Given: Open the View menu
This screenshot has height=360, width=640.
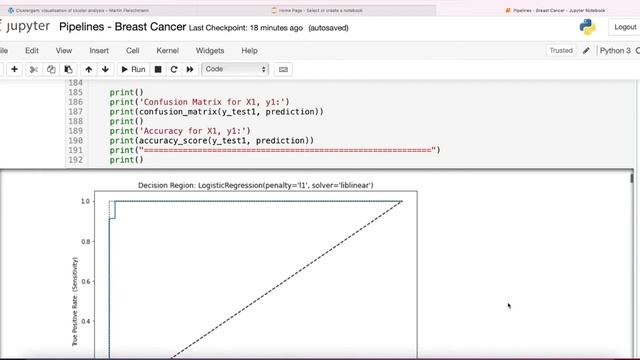Looking at the screenshot, I should 64,51.
